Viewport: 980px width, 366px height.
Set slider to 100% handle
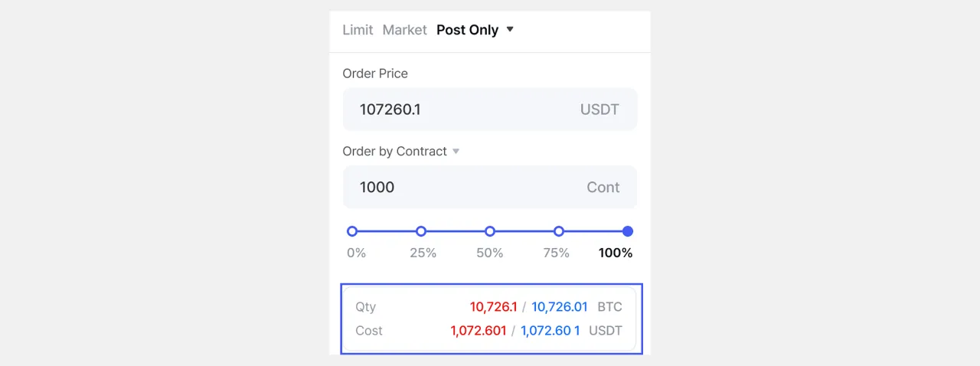pyautogui.click(x=628, y=231)
